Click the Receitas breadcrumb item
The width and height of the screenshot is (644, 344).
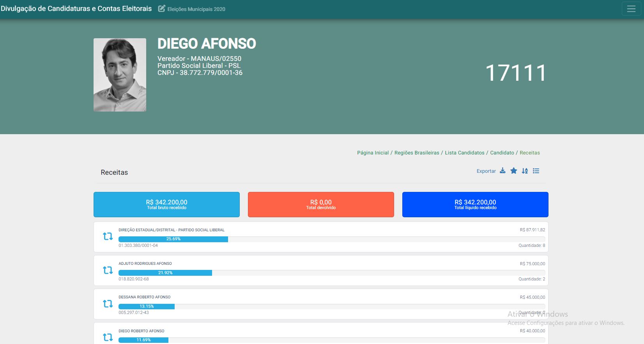coord(530,153)
